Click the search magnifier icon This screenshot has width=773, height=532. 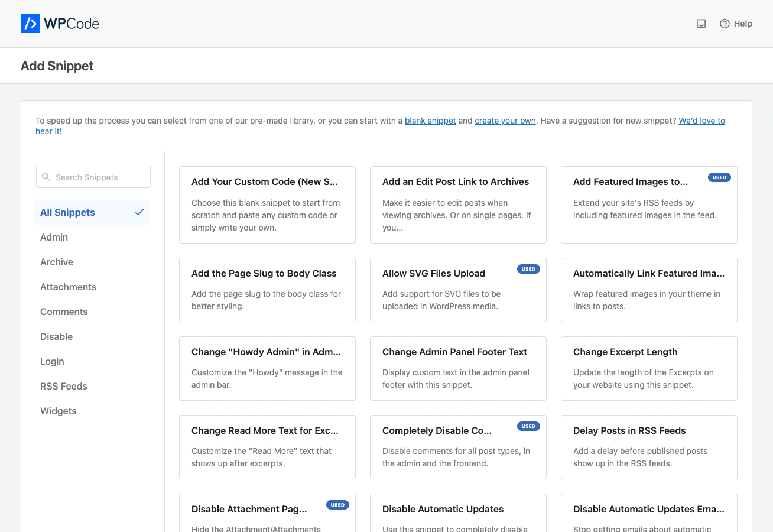(x=46, y=177)
